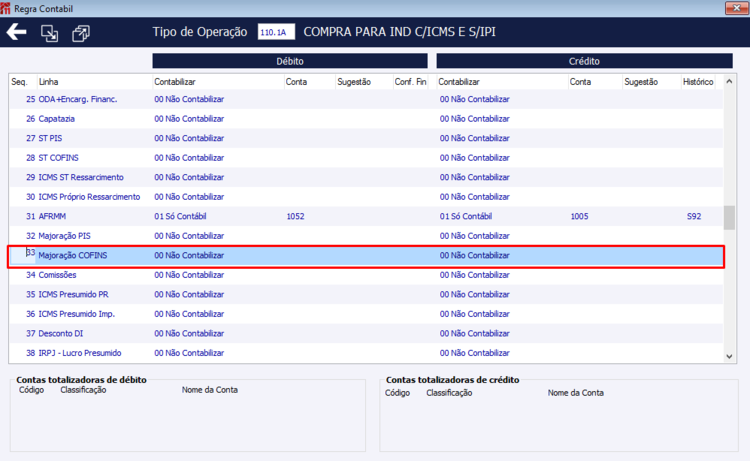Select the Majoração COFINS highlighted row
Screen dimensions: 750x461
(366, 256)
